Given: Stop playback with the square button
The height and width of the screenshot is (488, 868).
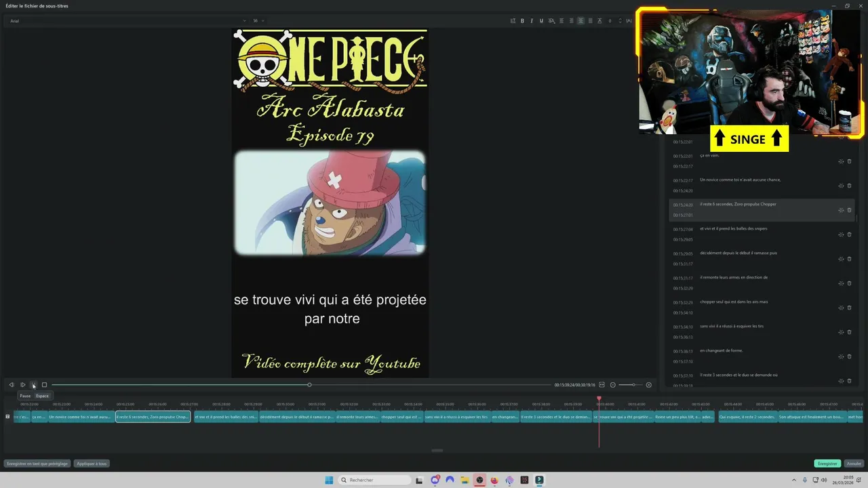Looking at the screenshot, I should tap(44, 385).
